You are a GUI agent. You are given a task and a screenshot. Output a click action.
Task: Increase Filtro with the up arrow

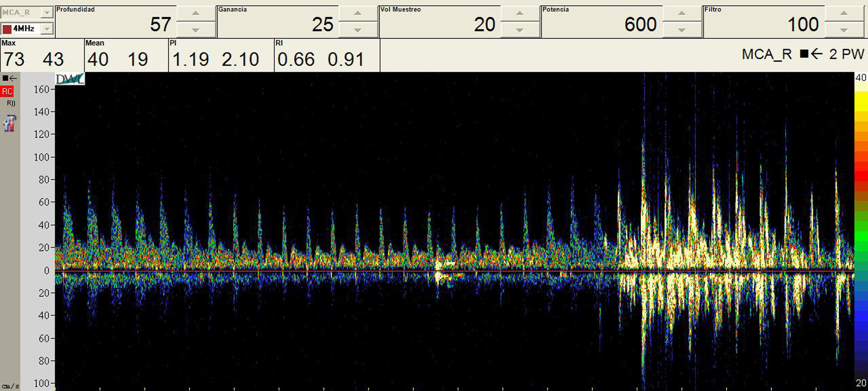point(844,13)
